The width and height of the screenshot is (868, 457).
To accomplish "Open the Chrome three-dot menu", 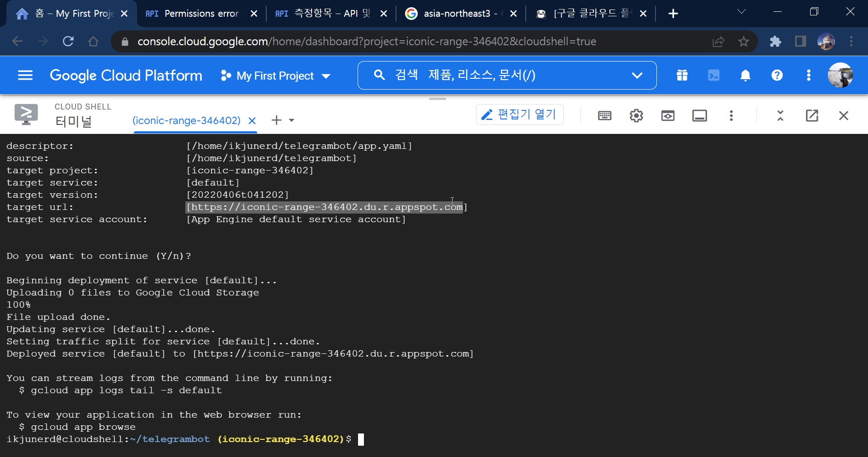I will (x=851, y=42).
